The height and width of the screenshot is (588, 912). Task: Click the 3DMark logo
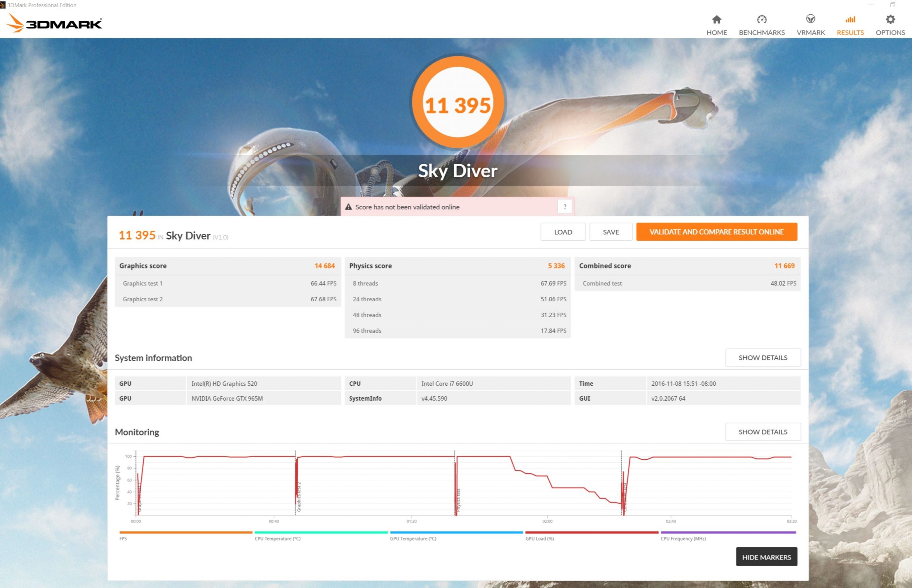click(55, 23)
